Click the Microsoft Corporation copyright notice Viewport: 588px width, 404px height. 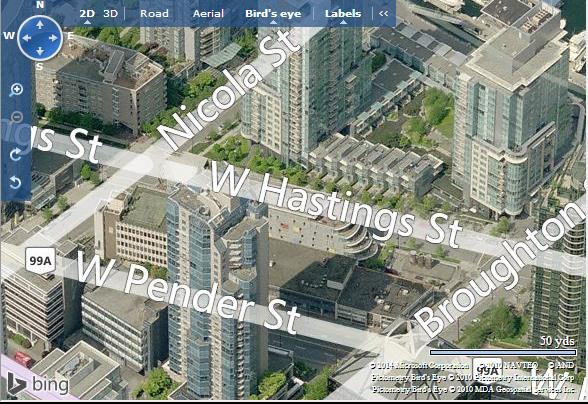click(x=419, y=365)
